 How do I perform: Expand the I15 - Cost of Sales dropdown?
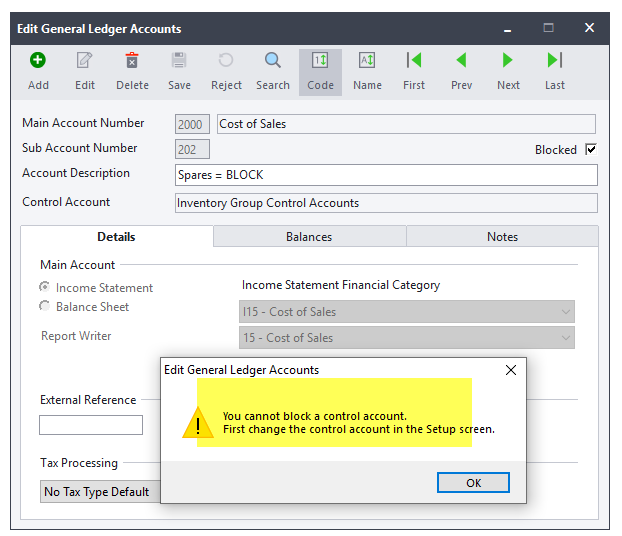point(406,312)
